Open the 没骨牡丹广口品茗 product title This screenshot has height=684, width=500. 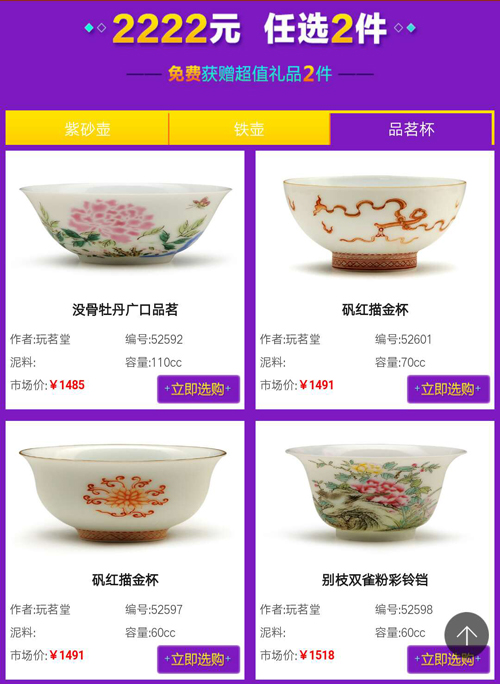coord(125,310)
